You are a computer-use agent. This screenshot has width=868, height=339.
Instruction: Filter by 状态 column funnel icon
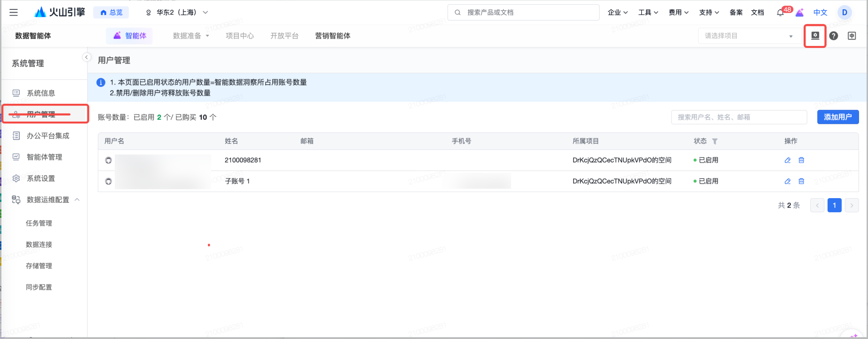click(x=715, y=141)
